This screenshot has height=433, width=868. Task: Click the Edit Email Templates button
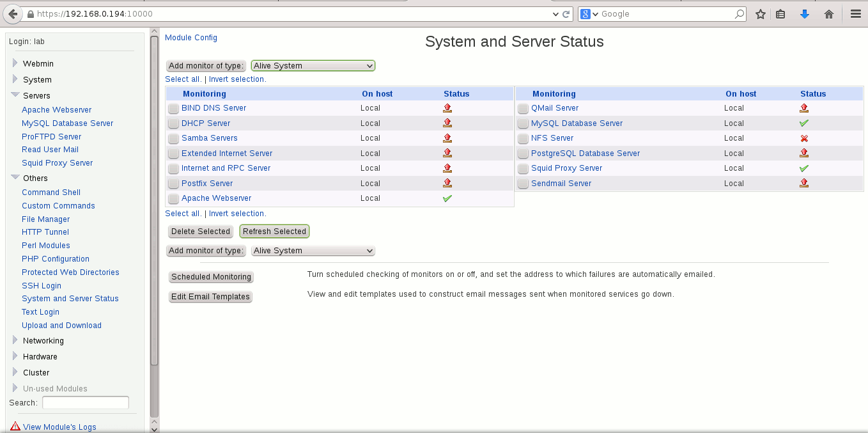click(210, 297)
